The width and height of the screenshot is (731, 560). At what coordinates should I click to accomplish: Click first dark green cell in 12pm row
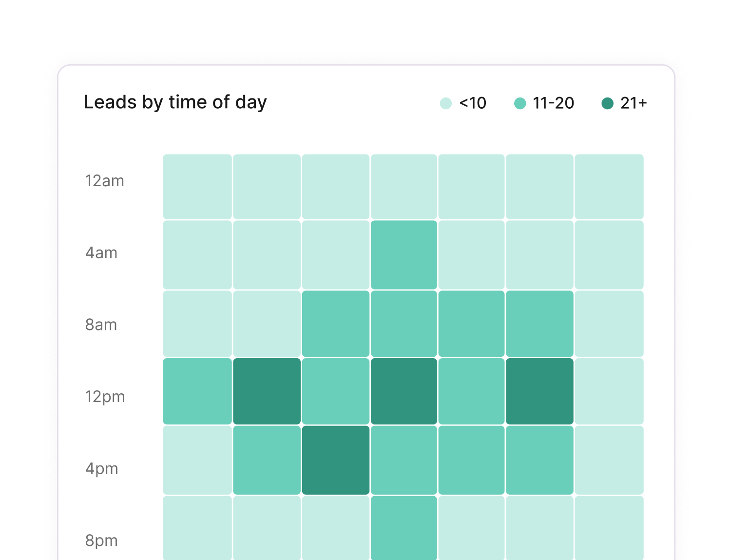267,391
